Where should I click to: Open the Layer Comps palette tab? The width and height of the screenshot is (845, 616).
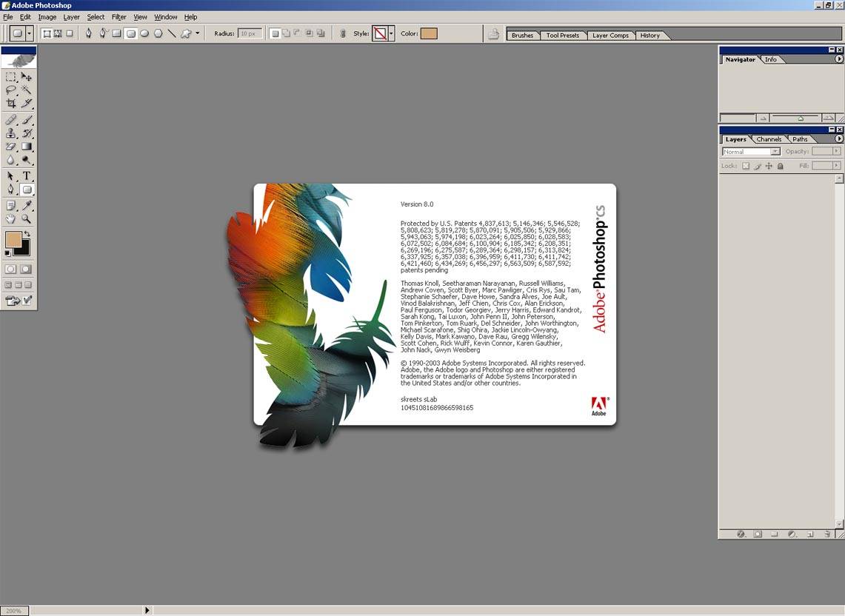[x=610, y=35]
